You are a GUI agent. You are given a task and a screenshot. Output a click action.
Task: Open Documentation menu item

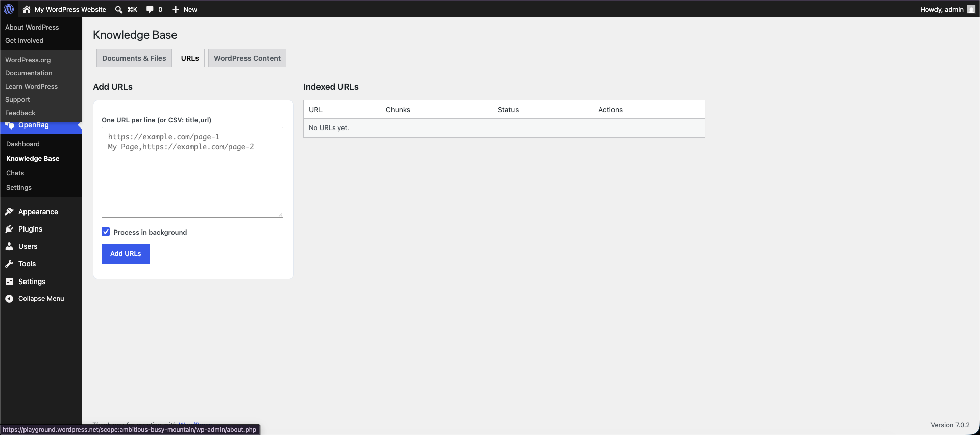pos(29,73)
